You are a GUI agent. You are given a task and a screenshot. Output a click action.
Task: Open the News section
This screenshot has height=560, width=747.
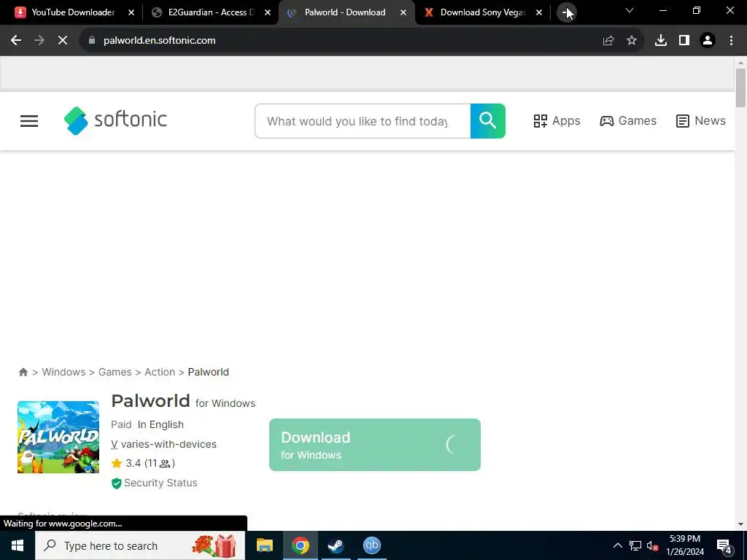tap(701, 121)
